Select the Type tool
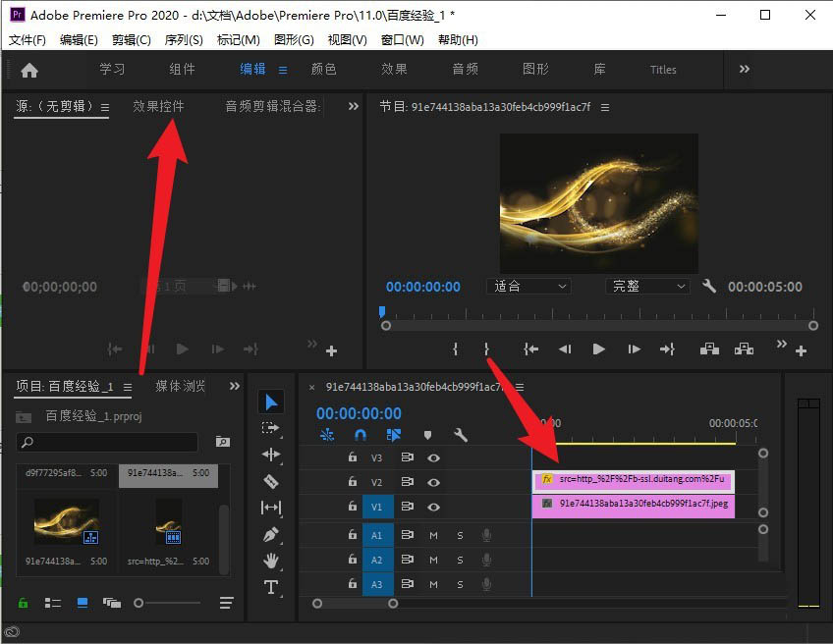 click(x=273, y=583)
